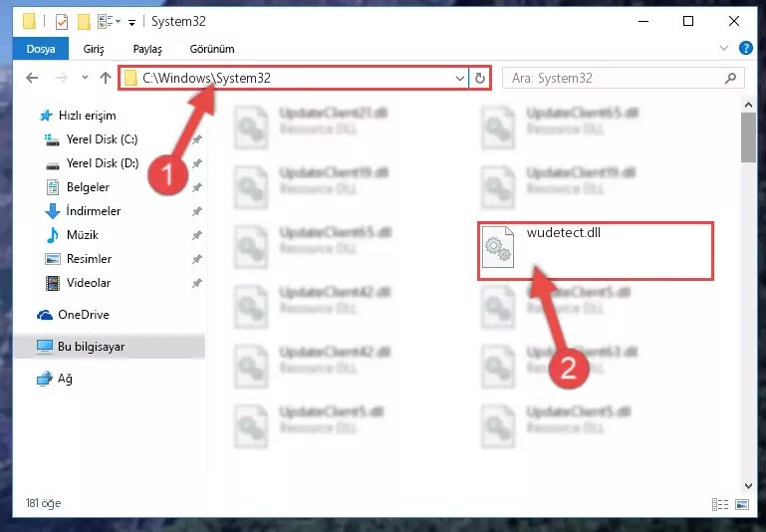The height and width of the screenshot is (532, 766).
Task: Open the Görünüm ribbon tab
Action: coord(212,49)
